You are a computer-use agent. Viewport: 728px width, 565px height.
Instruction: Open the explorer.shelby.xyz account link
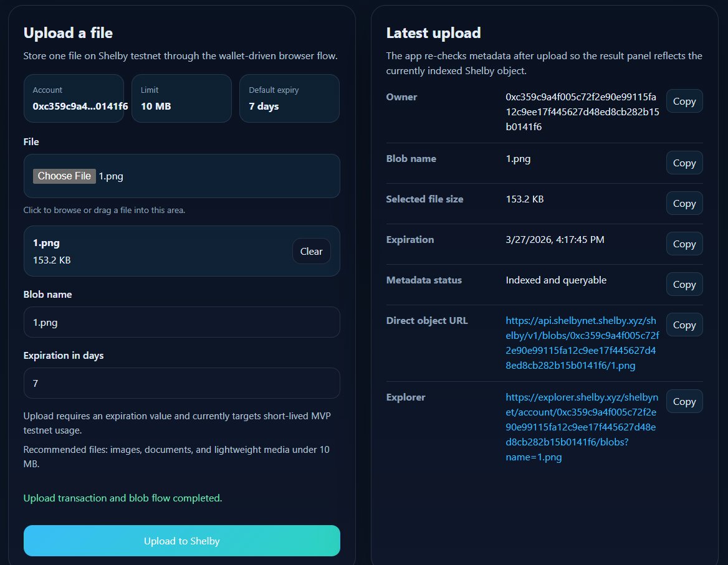coord(582,427)
